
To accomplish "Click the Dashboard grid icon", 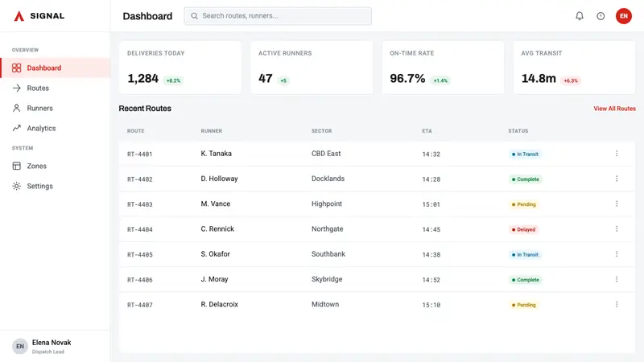I will click(16, 68).
